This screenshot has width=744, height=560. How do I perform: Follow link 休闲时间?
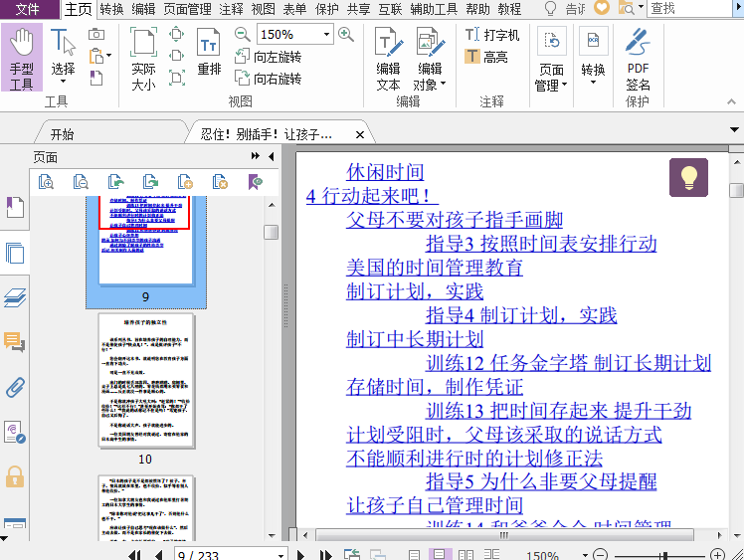(385, 172)
